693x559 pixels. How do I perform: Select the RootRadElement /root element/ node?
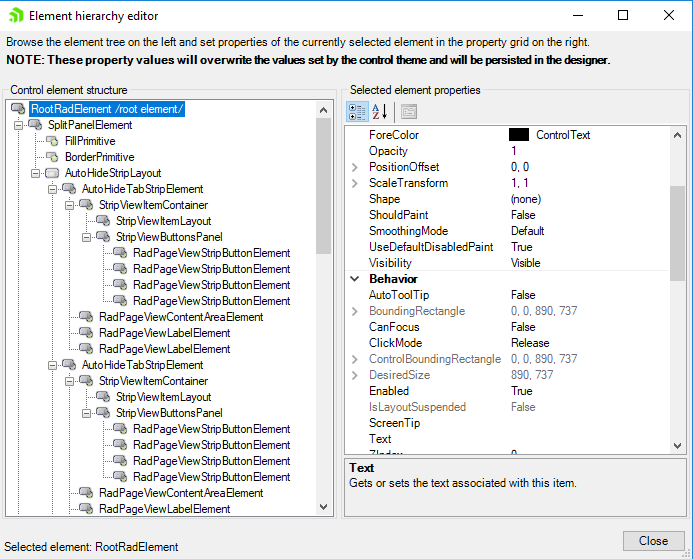(107, 109)
